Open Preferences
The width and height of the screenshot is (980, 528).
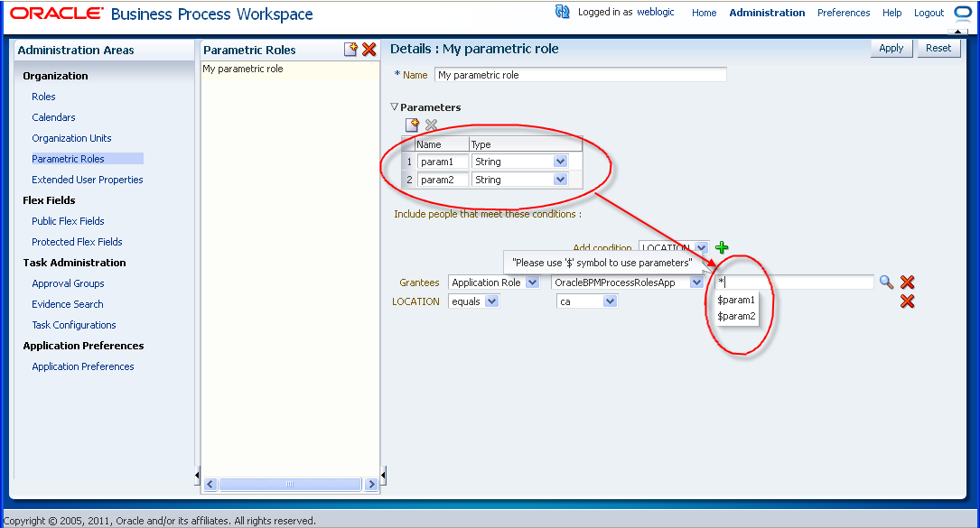[843, 13]
